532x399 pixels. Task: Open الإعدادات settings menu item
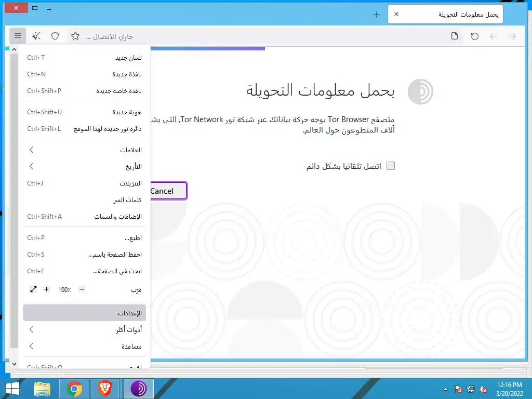(x=85, y=313)
